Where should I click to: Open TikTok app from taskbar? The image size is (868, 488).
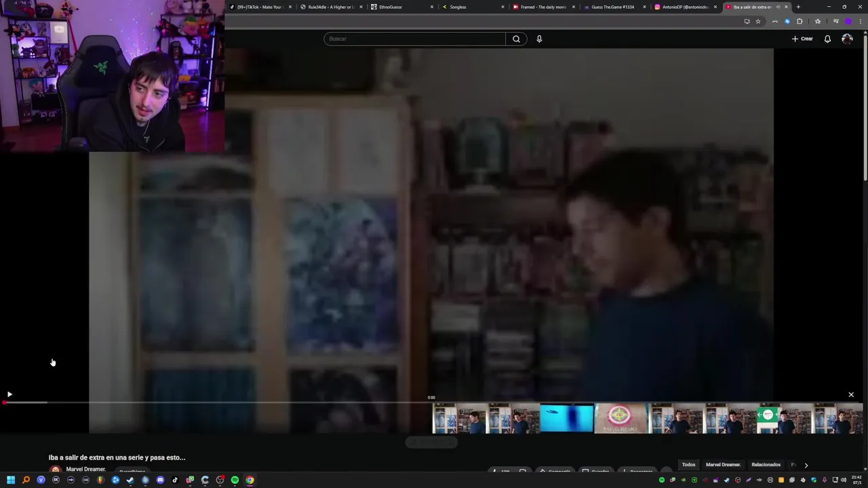click(175, 480)
